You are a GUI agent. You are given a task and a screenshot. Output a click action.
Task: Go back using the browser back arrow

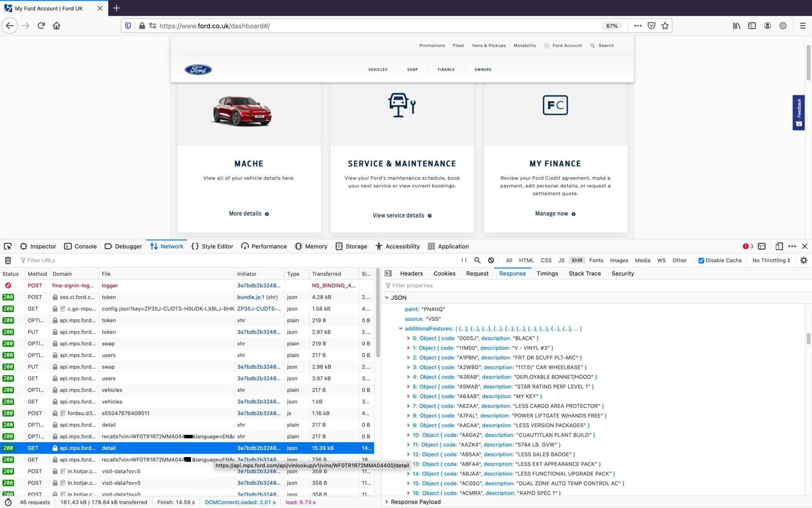pos(10,26)
